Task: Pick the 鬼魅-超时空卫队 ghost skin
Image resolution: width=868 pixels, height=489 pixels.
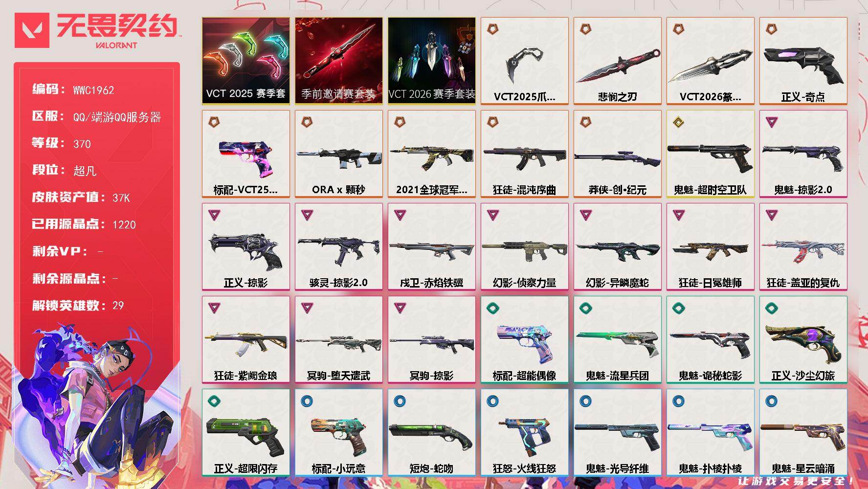Action: pyautogui.click(x=710, y=154)
